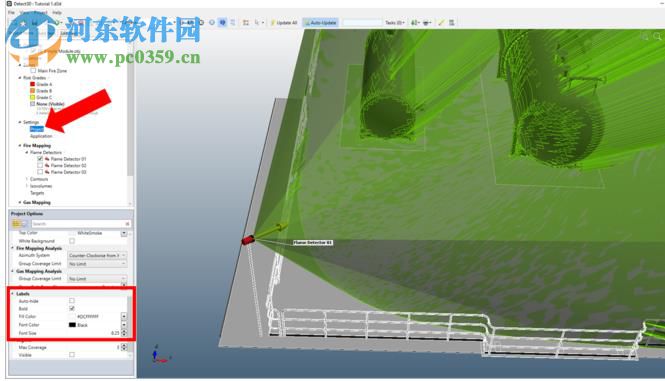Click the Flame Detector 01 label in viewport
Image resolution: width=665 pixels, height=381 pixels.
[x=313, y=243]
